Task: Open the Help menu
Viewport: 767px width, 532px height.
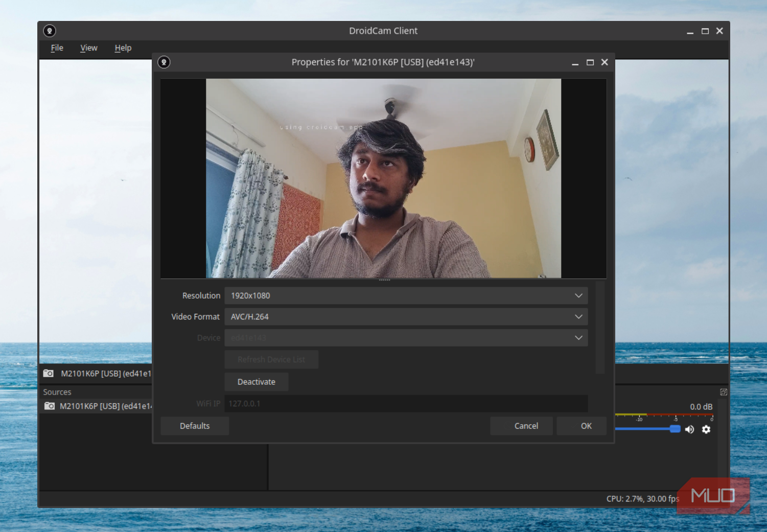Action: [x=123, y=48]
